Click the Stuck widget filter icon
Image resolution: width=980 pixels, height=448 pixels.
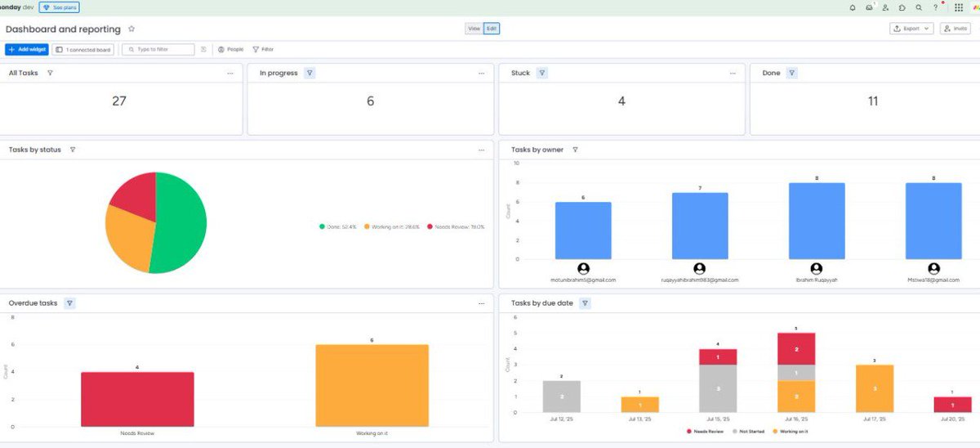click(x=542, y=73)
